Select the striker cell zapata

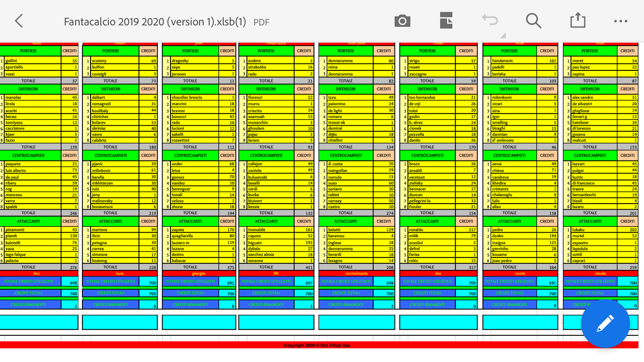tap(195, 230)
